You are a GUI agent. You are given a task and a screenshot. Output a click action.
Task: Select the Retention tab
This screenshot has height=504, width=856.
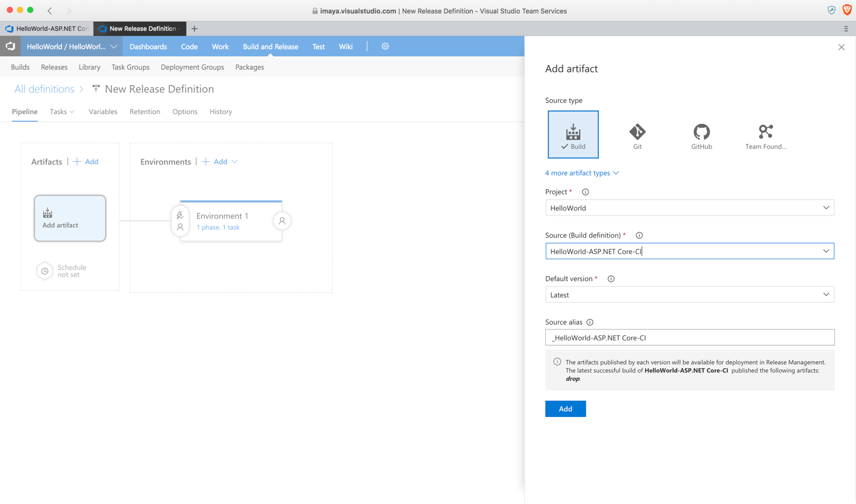(x=145, y=112)
